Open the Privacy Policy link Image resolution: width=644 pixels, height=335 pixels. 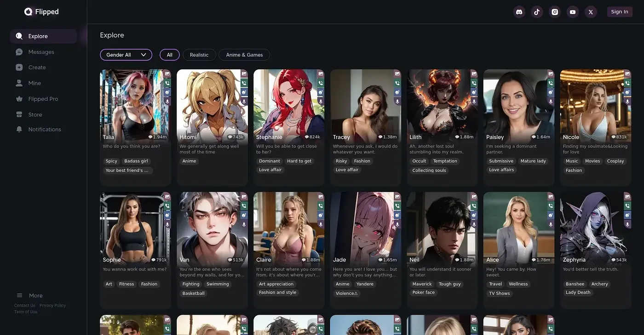tap(52, 306)
